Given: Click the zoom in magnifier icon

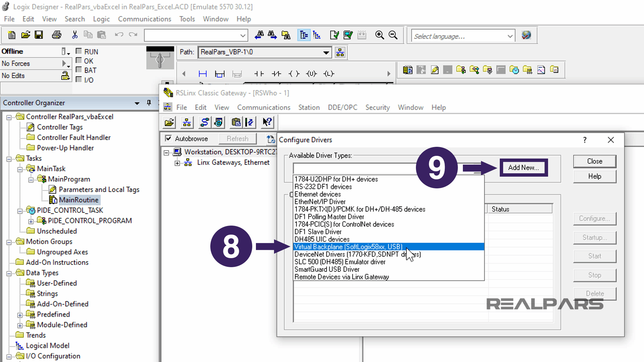Looking at the screenshot, I should [380, 35].
